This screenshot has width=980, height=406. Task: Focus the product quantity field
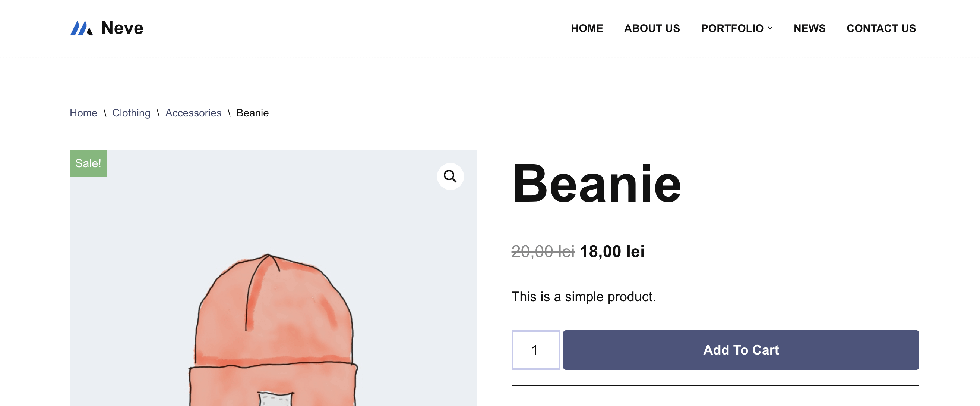(535, 350)
